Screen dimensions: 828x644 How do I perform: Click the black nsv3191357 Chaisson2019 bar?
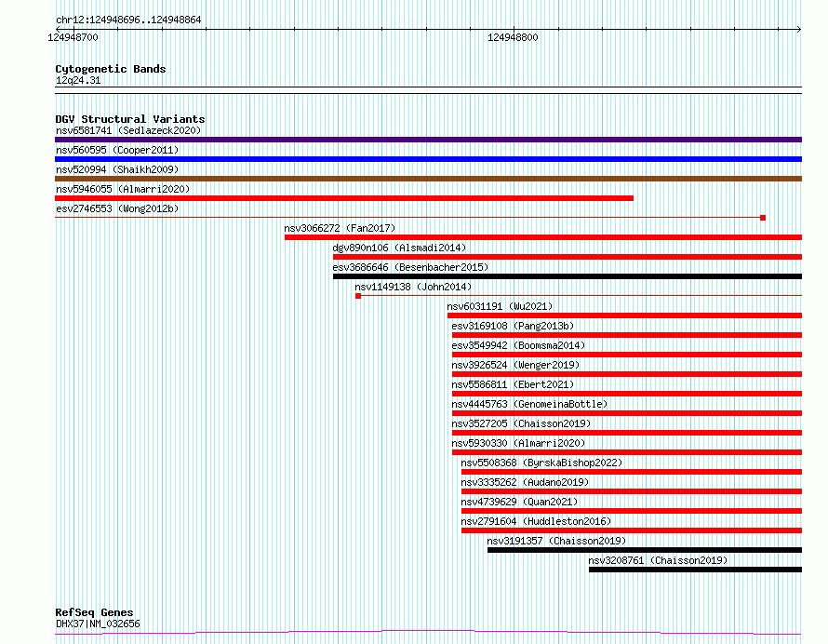coord(645,550)
